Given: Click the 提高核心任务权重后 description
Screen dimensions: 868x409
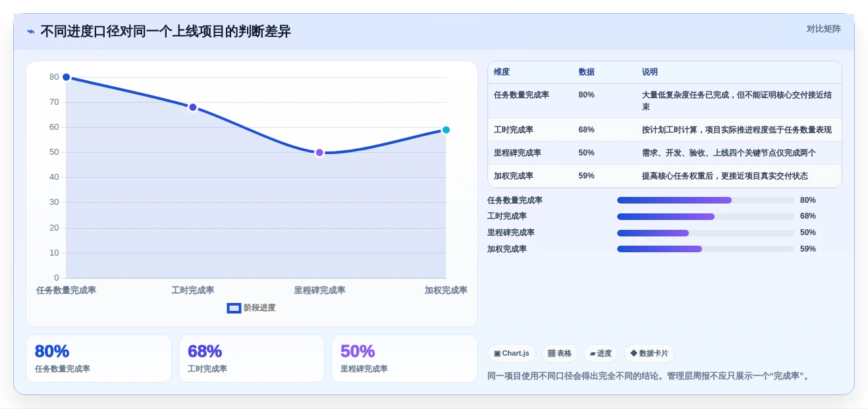Looking at the screenshot, I should coord(725,176).
